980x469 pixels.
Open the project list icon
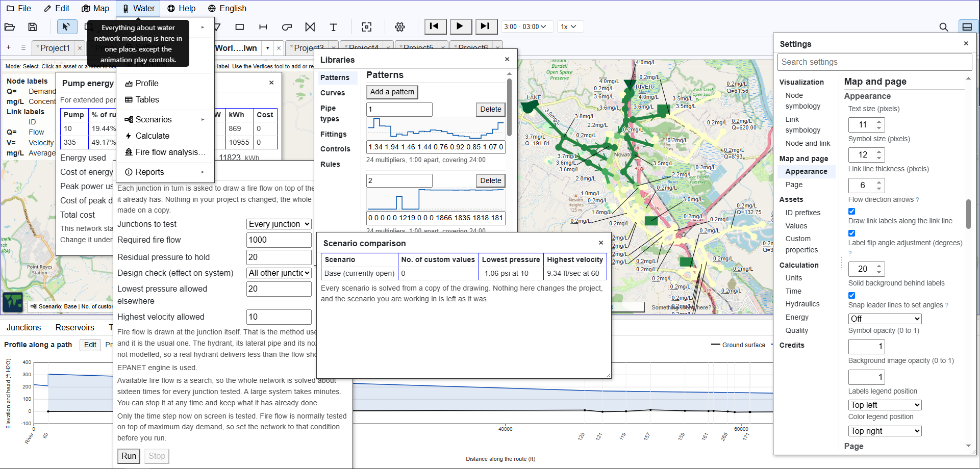[x=23, y=47]
